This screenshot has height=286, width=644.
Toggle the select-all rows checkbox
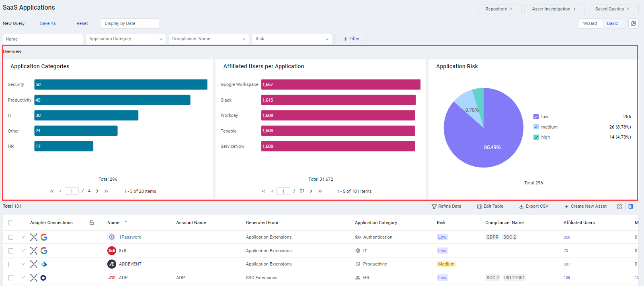(x=11, y=223)
